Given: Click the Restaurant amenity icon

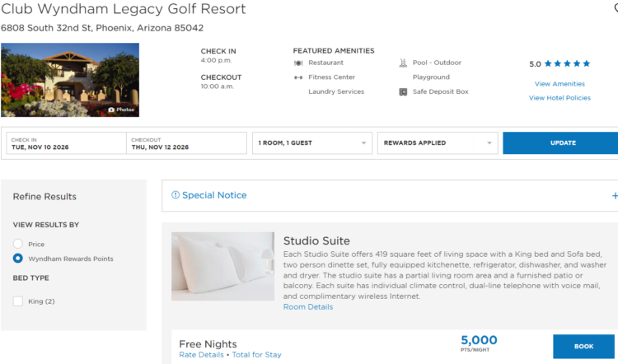Looking at the screenshot, I should click(298, 63).
